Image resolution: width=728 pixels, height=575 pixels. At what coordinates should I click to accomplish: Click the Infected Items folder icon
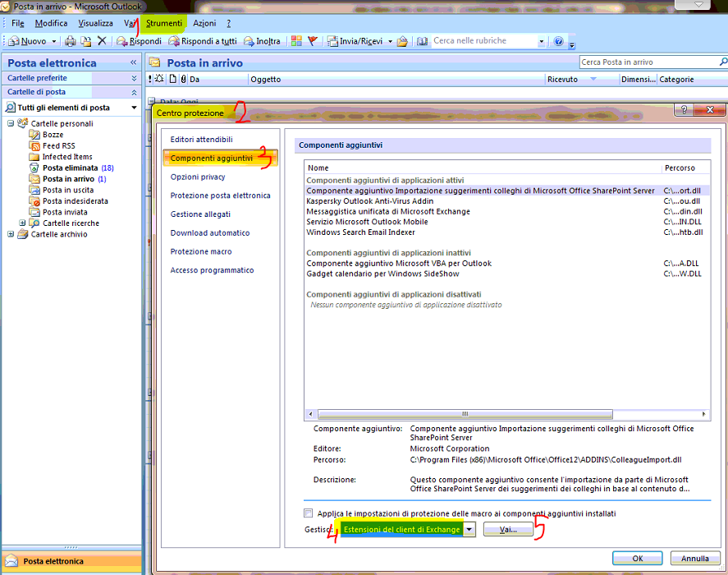(34, 157)
